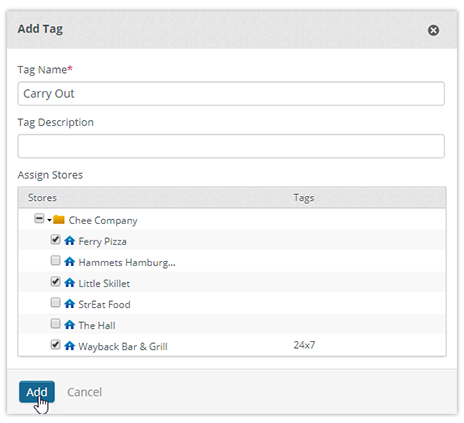Select the StrEat Food row label
The height and width of the screenshot is (423, 464).
[x=104, y=305]
